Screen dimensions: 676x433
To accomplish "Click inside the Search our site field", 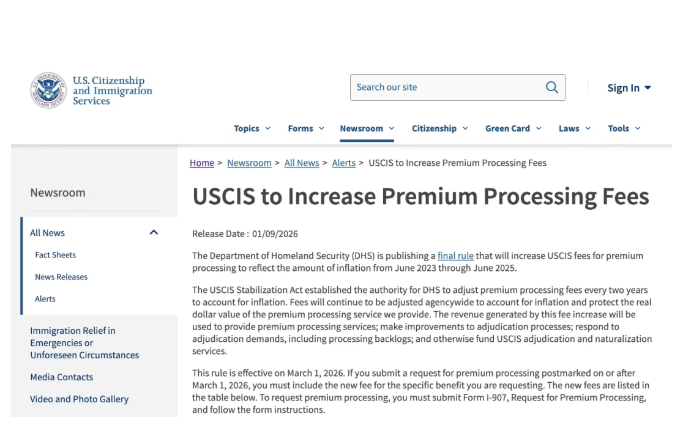I will click(x=445, y=88).
